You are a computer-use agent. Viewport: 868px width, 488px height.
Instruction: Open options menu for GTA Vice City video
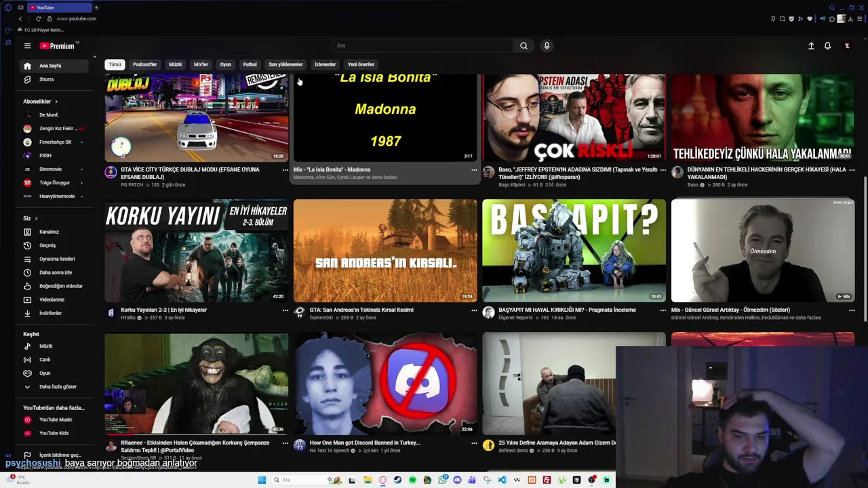285,170
